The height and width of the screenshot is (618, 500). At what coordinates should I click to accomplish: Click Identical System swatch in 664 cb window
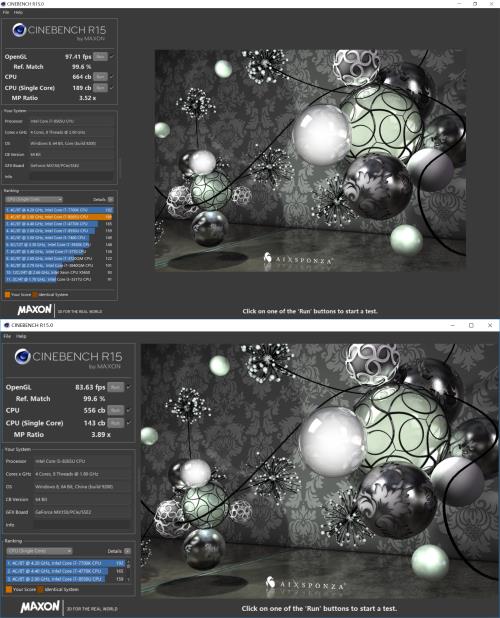(34, 294)
